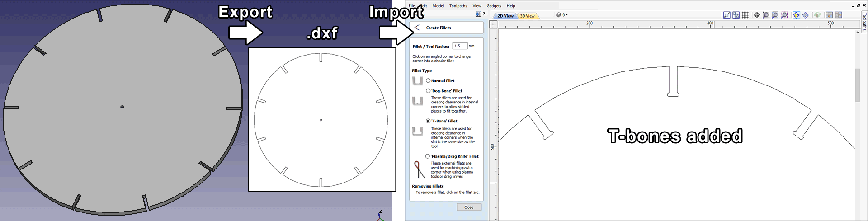Image resolution: width=868 pixels, height=221 pixels.
Task: Click the blue layered toolpath drawing icon
Action: point(806,15)
